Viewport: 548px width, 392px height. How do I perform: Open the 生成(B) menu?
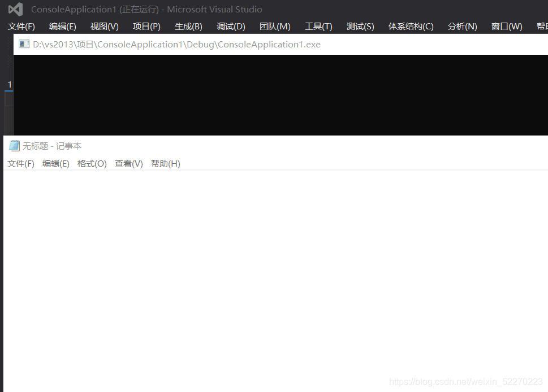(x=188, y=27)
